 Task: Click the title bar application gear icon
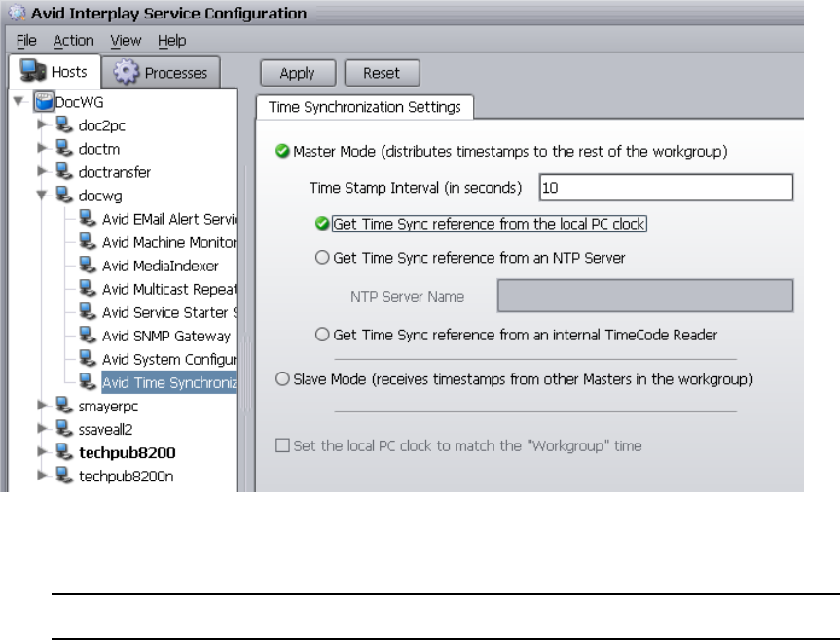point(18,13)
